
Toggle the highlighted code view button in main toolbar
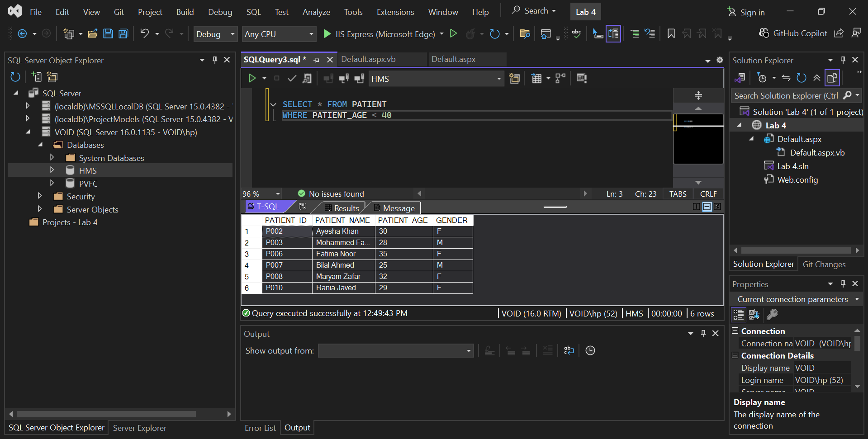click(x=613, y=34)
